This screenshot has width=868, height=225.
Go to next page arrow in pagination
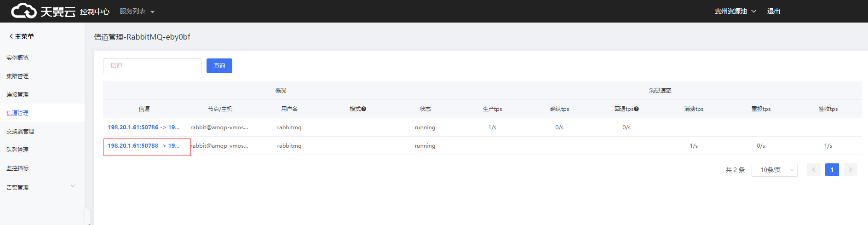click(850, 170)
